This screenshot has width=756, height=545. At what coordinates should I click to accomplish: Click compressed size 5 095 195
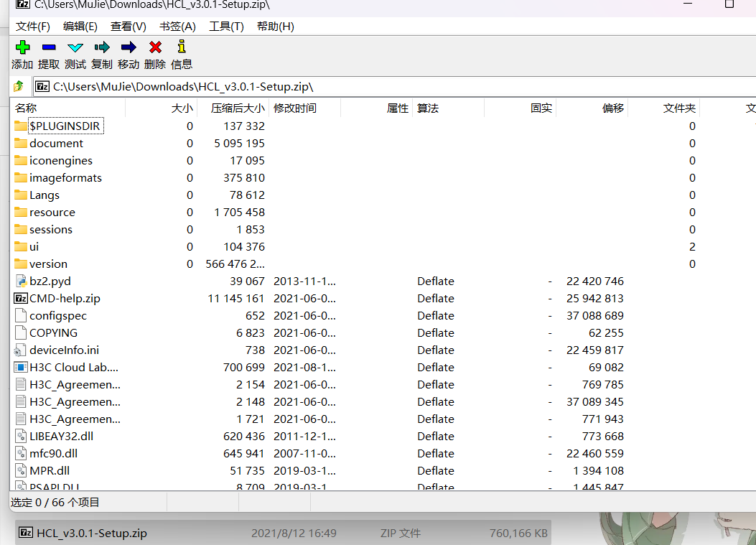[240, 143]
